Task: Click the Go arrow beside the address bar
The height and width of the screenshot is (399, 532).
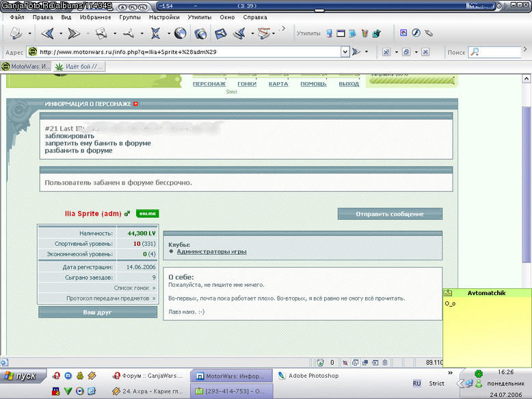Action: [356, 52]
